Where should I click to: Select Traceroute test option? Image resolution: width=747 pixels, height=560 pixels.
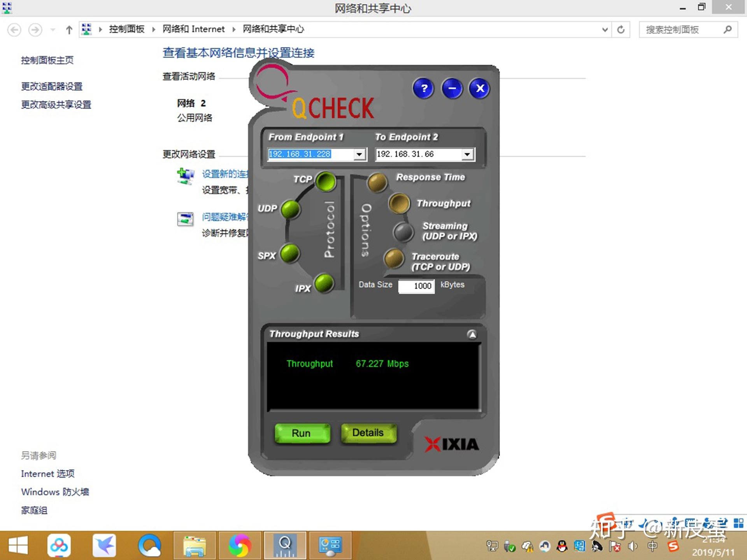click(x=394, y=259)
